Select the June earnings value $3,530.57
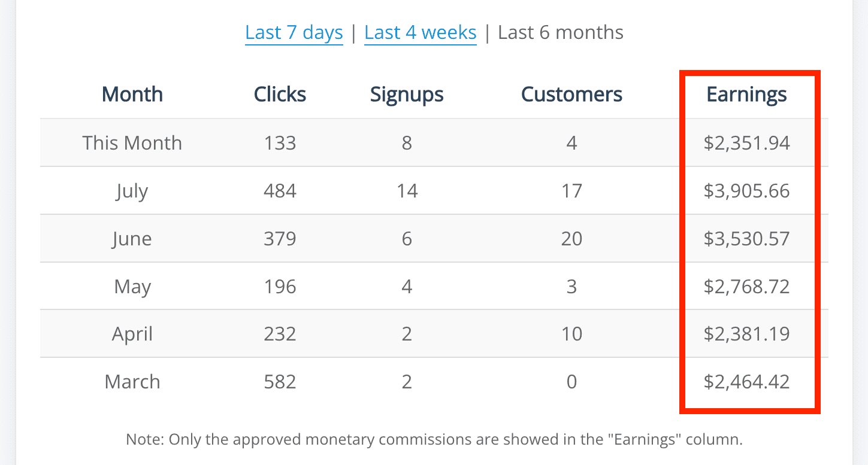This screenshot has height=465, width=868. 746,238
